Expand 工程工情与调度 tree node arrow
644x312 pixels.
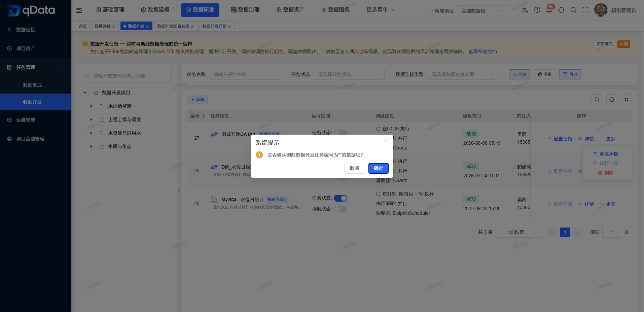point(91,119)
